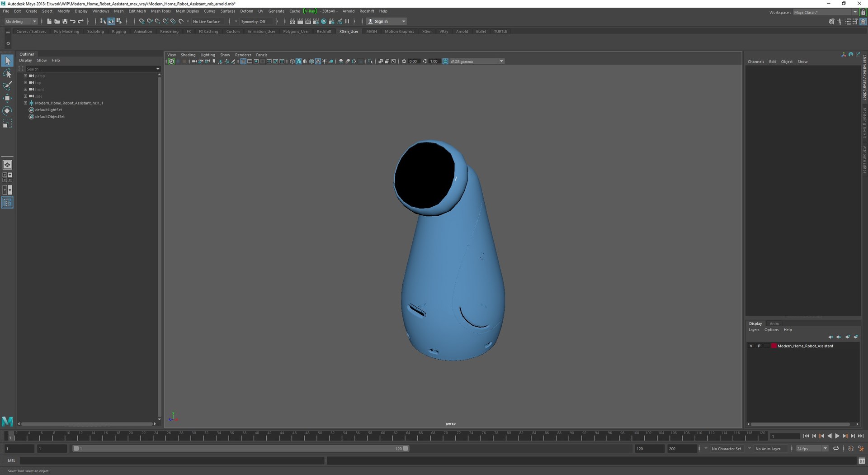Screen dimensions: 868x475
Task: Click Single Pane layout icon in toolbox
Action: pos(7,165)
